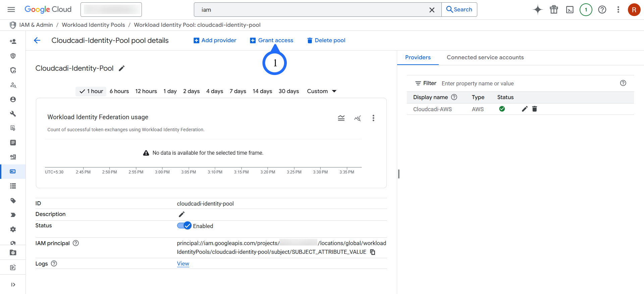644x294 pixels.
Task: Click the Grant access button
Action: click(x=272, y=41)
